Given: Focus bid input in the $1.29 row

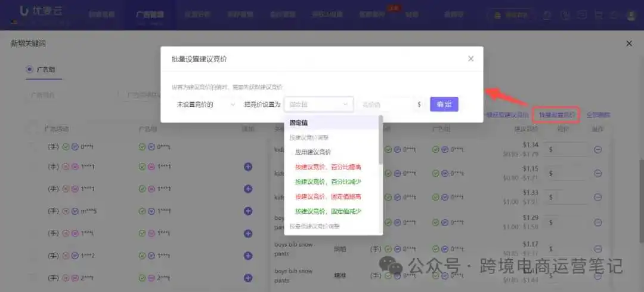Looking at the screenshot, I should (x=567, y=222).
